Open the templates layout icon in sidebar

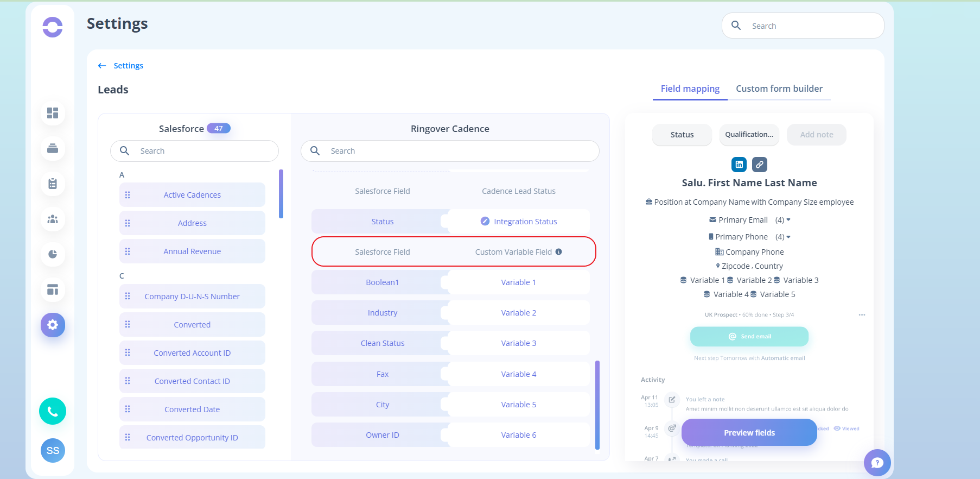[x=53, y=289]
